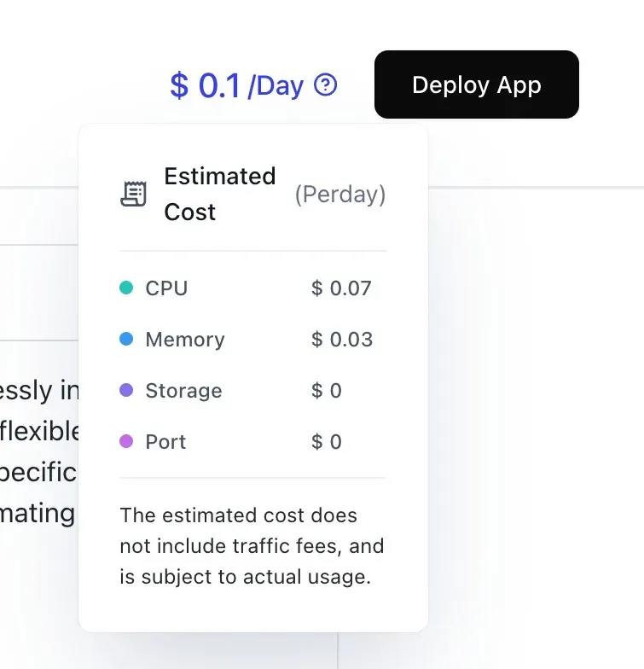
Task: Select the Storage cost row label
Action: (183, 391)
